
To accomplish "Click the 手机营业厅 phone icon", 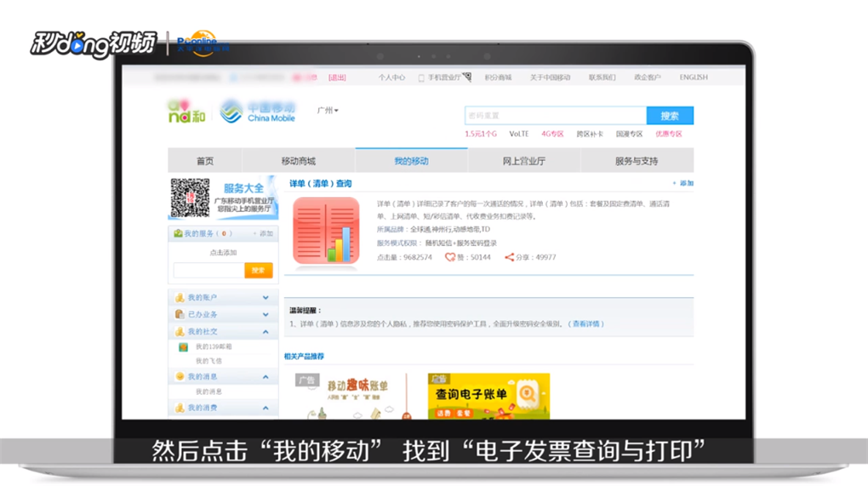I will coord(420,78).
